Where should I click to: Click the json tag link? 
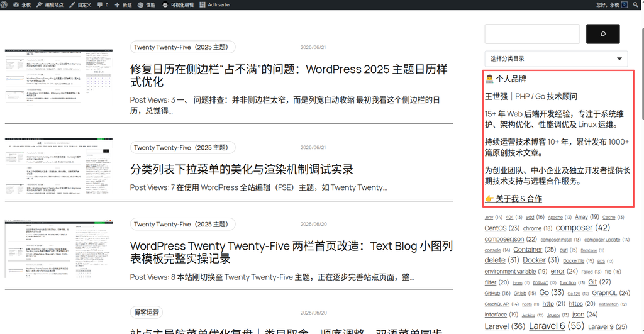(x=578, y=315)
